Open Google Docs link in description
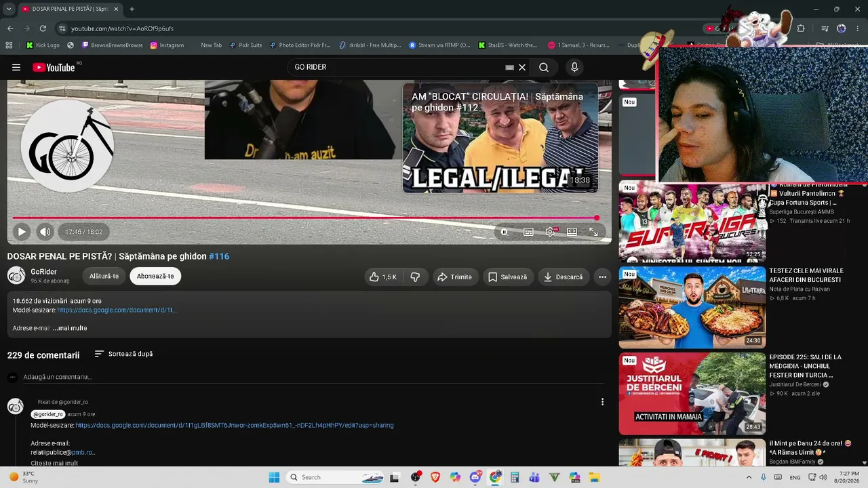The image size is (868, 488). tap(117, 310)
